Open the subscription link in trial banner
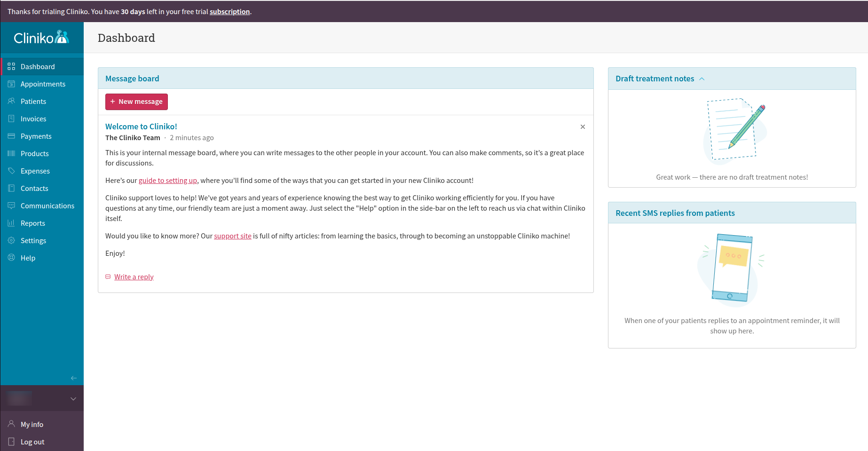 coord(229,11)
